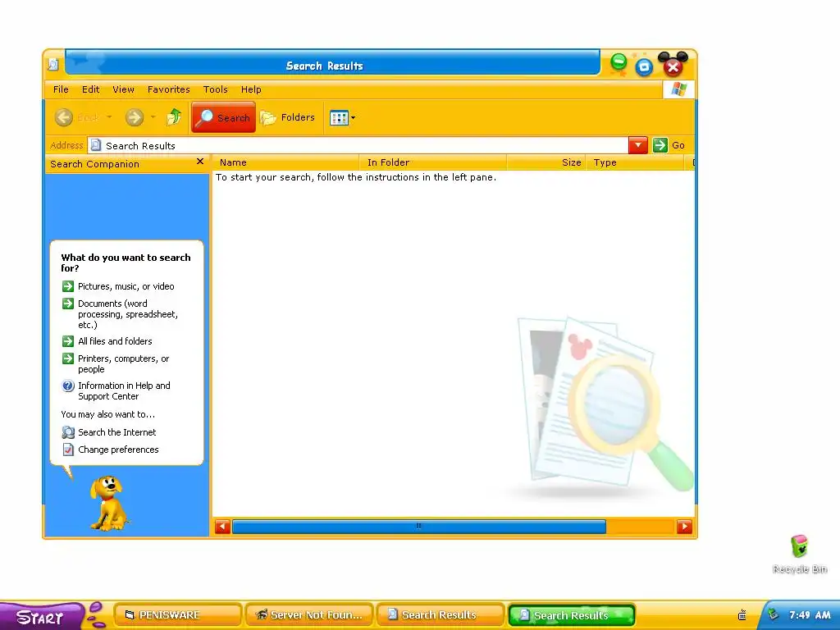
Task: Open the Back history dropdown arrow
Action: [109, 117]
